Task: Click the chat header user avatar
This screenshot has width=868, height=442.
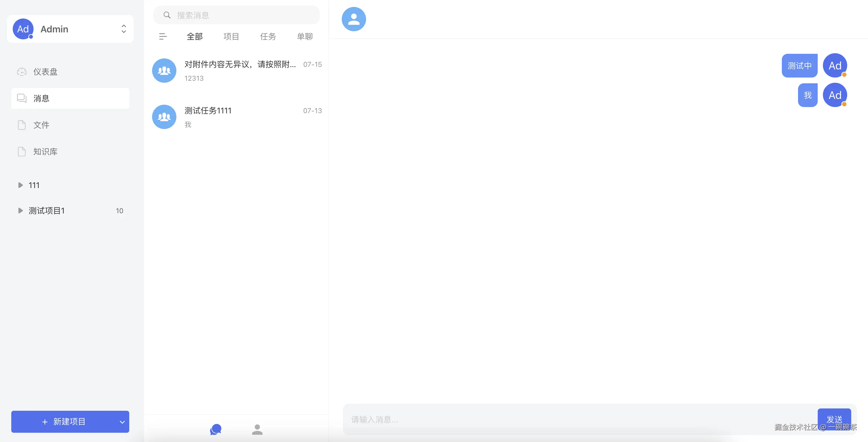Action: [x=353, y=19]
